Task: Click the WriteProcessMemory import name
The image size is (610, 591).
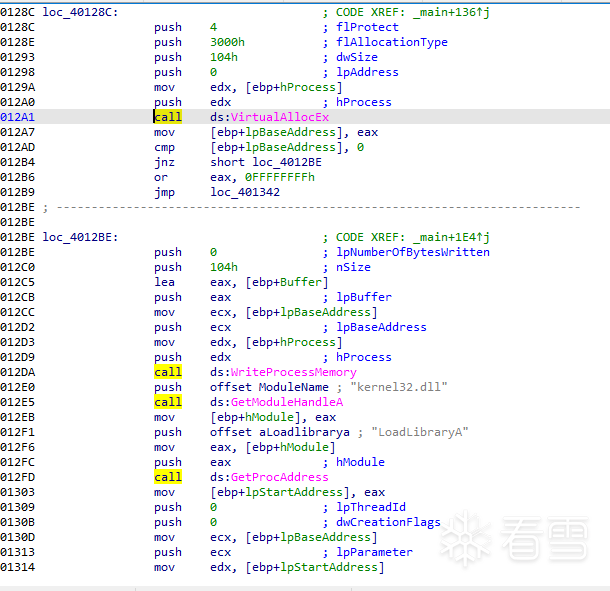Action: point(294,372)
